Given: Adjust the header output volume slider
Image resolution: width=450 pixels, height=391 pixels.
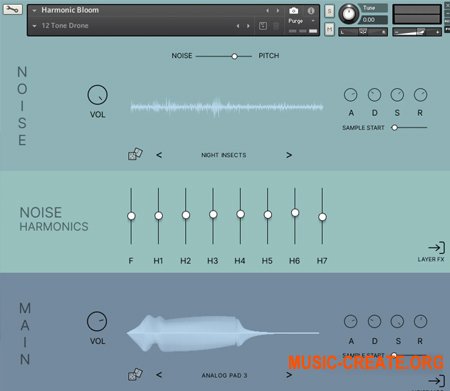Looking at the screenshot, I should pyautogui.click(x=417, y=32).
